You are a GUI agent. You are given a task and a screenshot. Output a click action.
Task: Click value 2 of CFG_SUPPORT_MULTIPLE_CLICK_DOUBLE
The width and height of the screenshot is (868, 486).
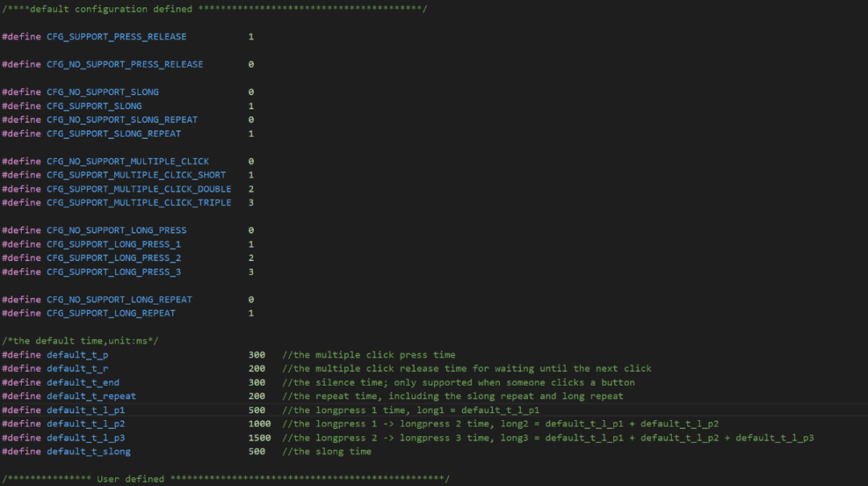tap(251, 189)
